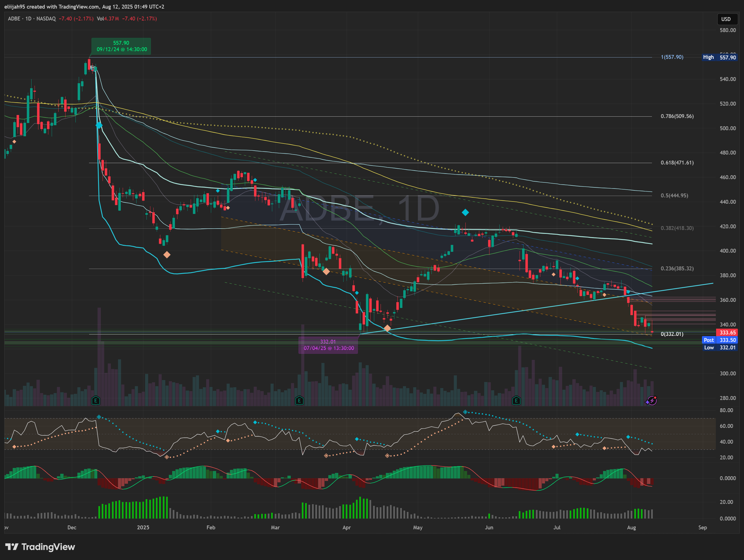
Task: Click the Dec label on the time axis
Action: tap(72, 527)
